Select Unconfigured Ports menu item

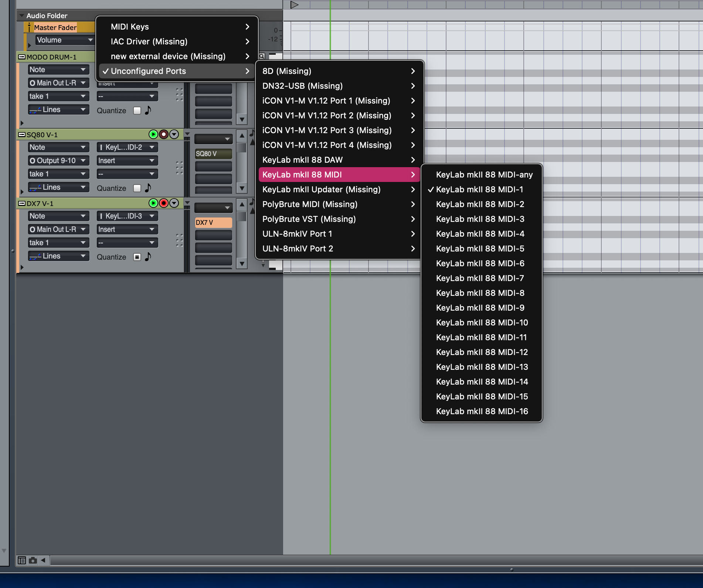click(x=177, y=71)
